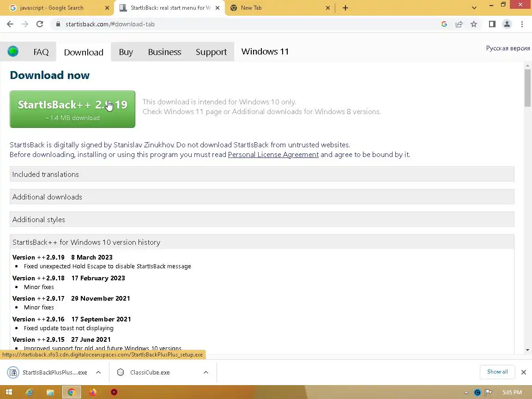Go back with the browser back arrow
Viewport: 532px width, 399px height.
10,24
